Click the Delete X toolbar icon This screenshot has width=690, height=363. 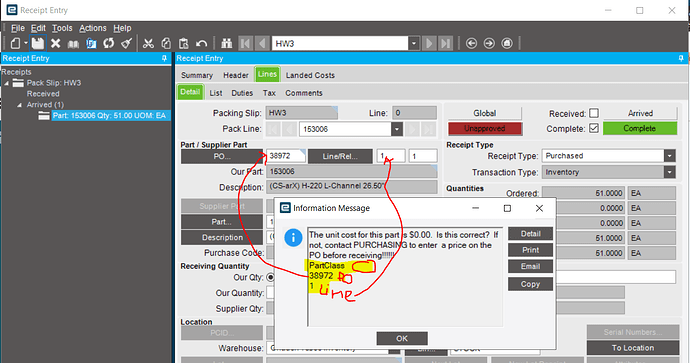[55, 43]
